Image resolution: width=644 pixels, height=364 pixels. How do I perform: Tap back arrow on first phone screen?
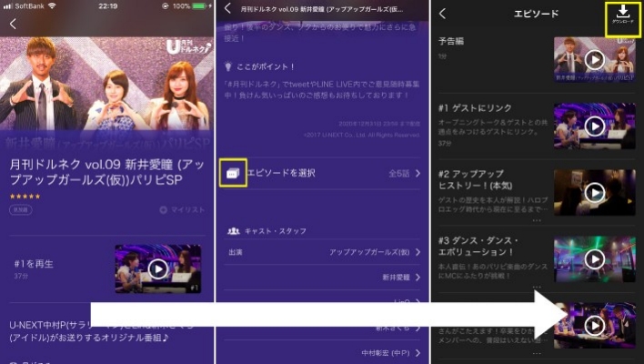13,24
